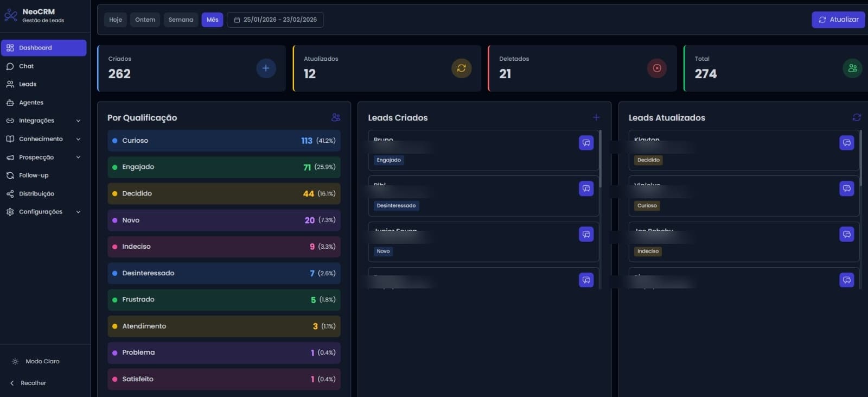
Task: Click the red icon on Deletados card
Action: click(657, 68)
